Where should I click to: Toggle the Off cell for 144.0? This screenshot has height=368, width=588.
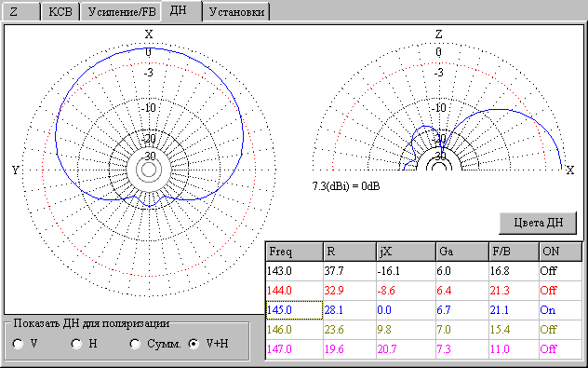[560, 291]
